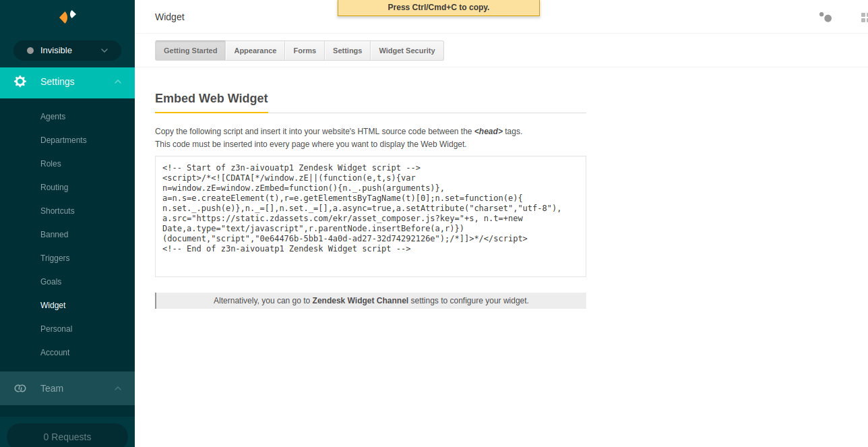Open Account settings page

coord(55,353)
